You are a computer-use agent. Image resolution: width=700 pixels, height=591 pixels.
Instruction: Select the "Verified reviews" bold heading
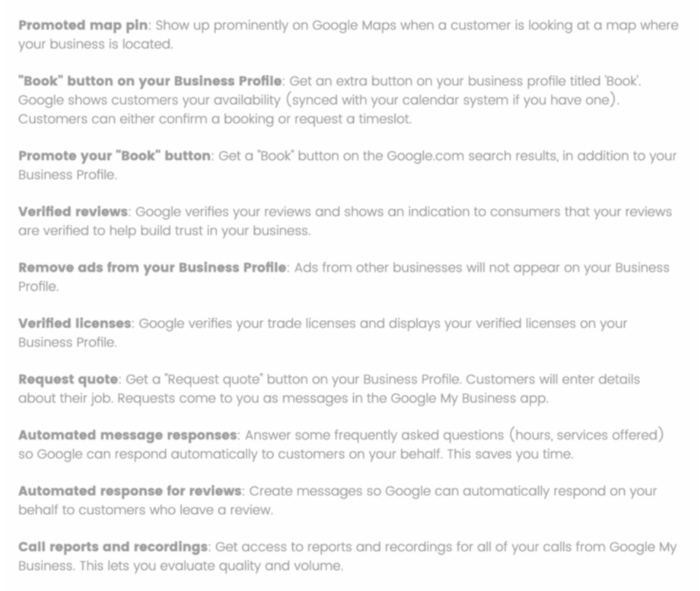[x=73, y=212]
